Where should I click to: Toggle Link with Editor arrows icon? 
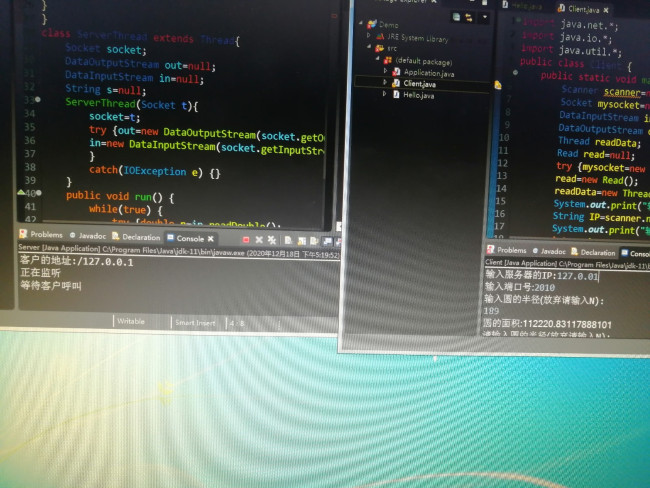point(469,17)
